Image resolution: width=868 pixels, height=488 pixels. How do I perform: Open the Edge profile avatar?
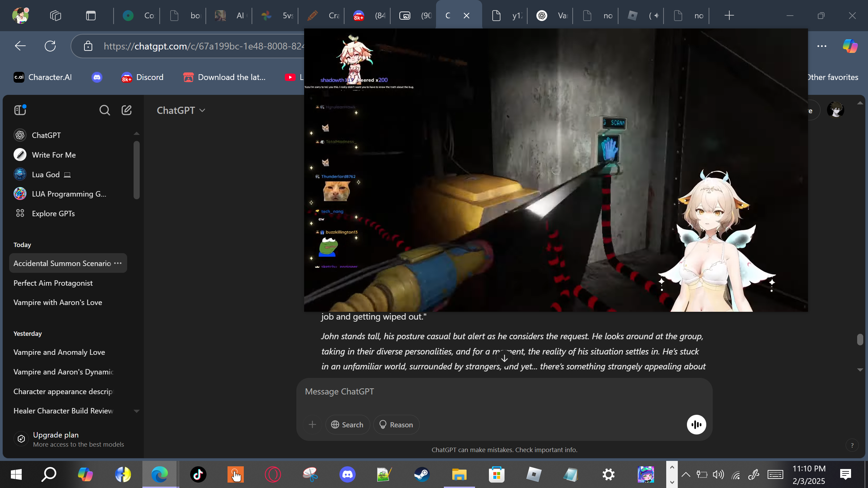[20, 15]
